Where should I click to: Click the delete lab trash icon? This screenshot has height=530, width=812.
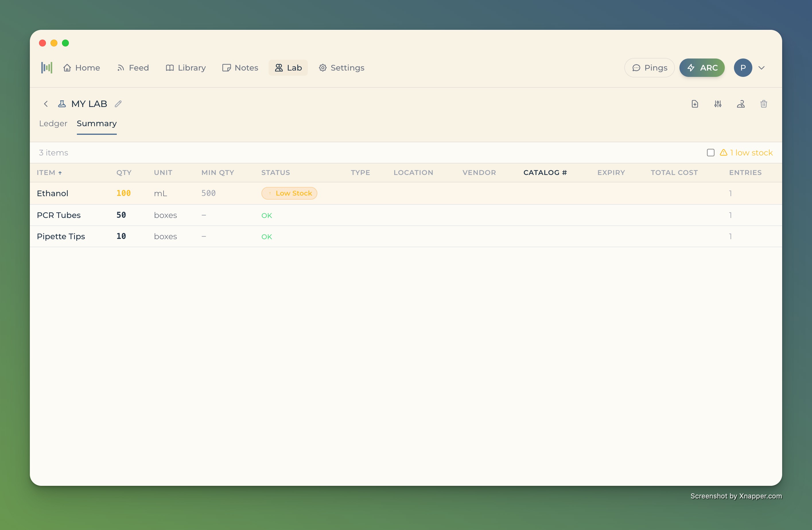764,104
